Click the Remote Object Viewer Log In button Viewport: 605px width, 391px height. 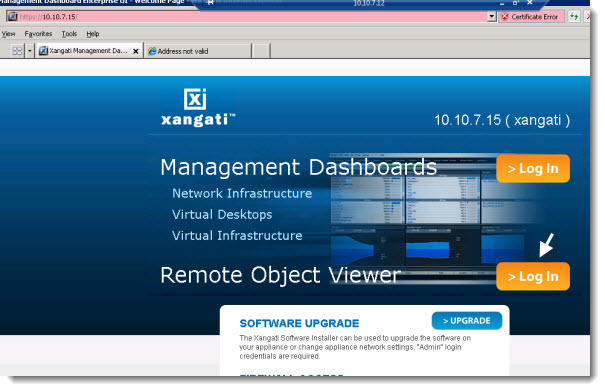tap(533, 276)
